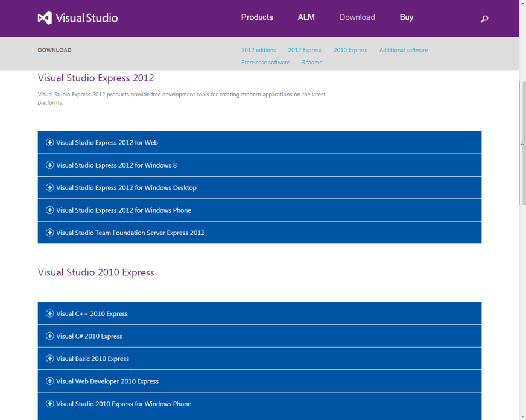Image resolution: width=526 pixels, height=420 pixels.
Task: Expand Visual Studio Express 2012 for Windows Phone
Action: point(259,210)
